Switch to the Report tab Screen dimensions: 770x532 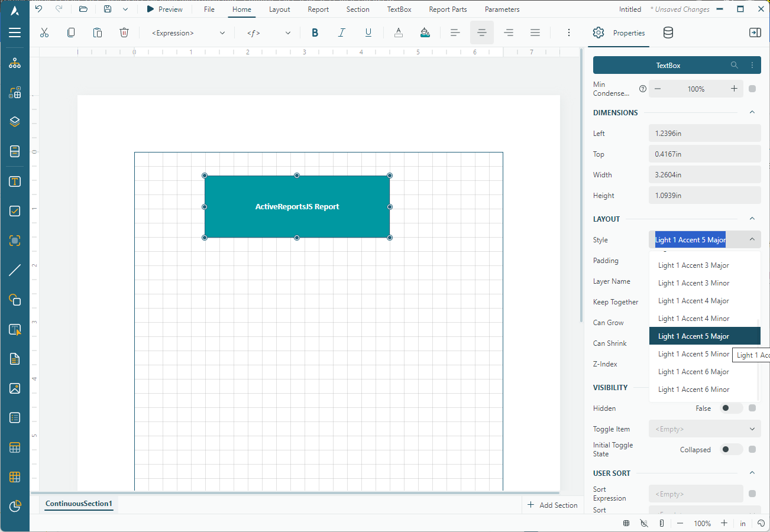pyautogui.click(x=318, y=9)
